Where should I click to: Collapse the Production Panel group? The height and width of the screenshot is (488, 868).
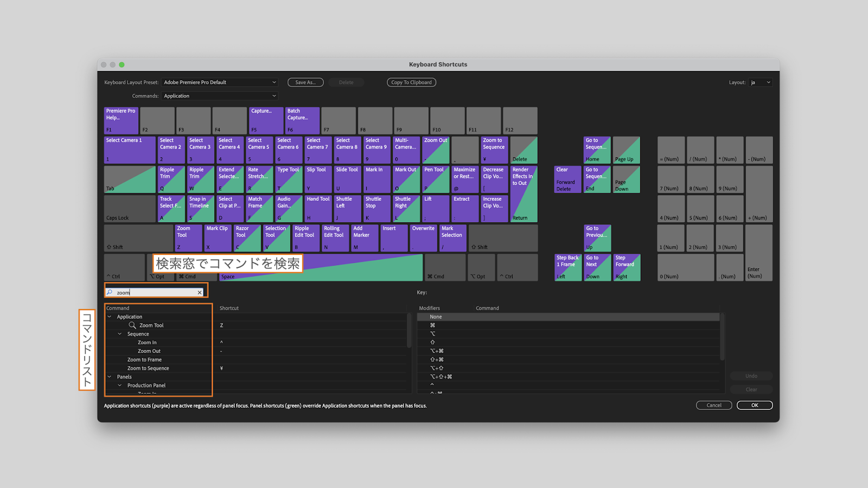point(120,386)
